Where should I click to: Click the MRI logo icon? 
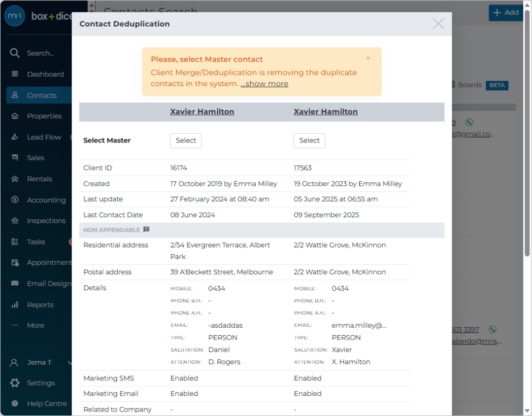pyautogui.click(x=15, y=16)
